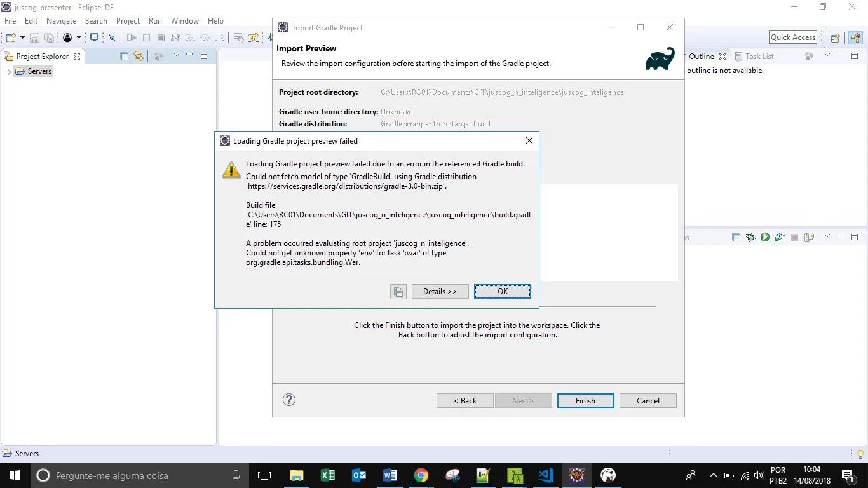Open the Project Explorer view menu triangle
The height and width of the screenshot is (488, 868).
(x=177, y=55)
